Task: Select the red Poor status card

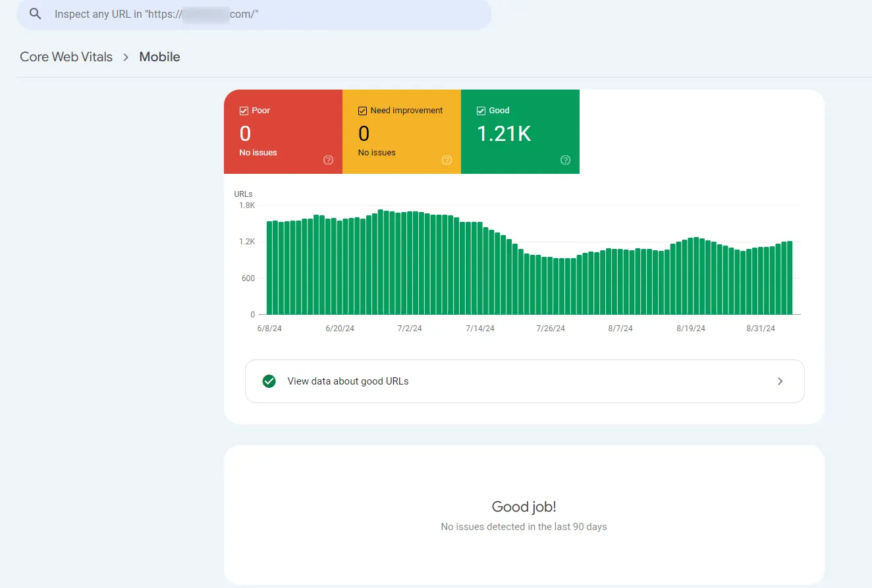Action: click(283, 132)
